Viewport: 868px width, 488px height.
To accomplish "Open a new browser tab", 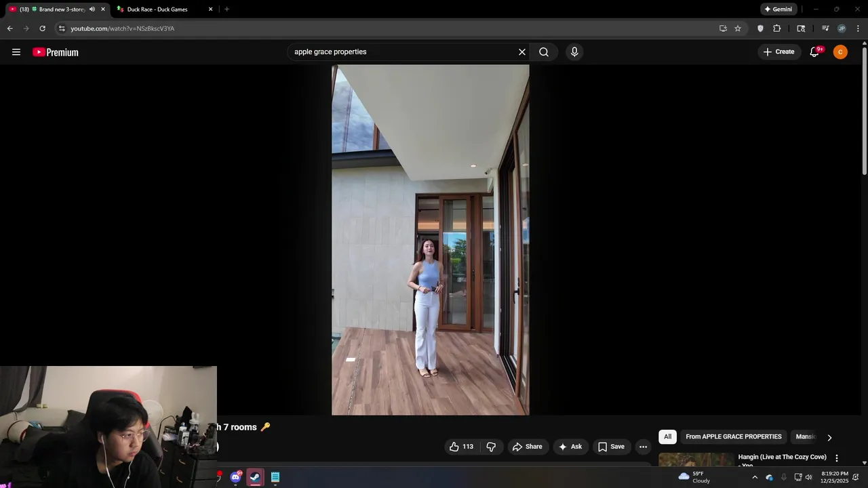I will pyautogui.click(x=226, y=9).
